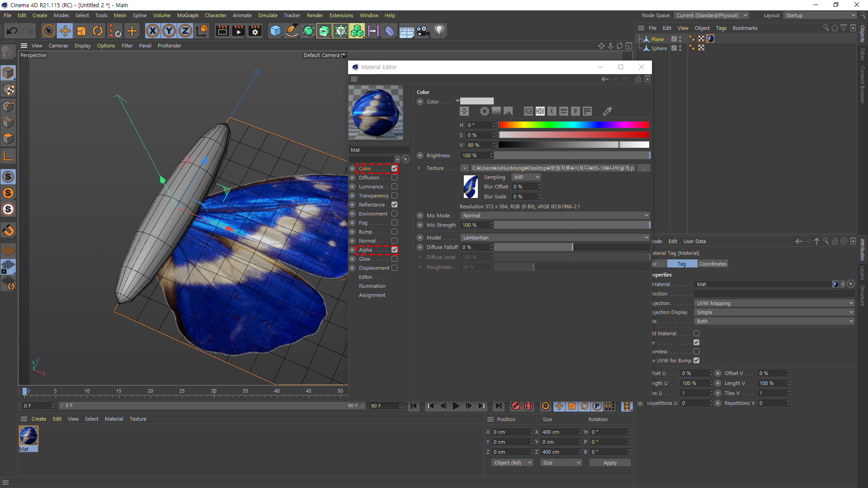Click the Light bulb object icon
The width and height of the screenshot is (868, 488).
click(x=439, y=31)
